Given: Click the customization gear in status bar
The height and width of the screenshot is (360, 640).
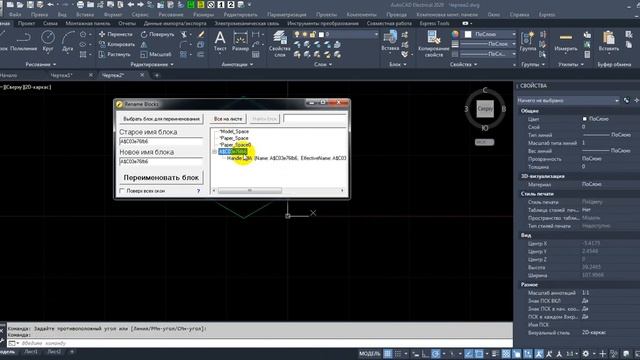Looking at the screenshot, I should [x=586, y=354].
